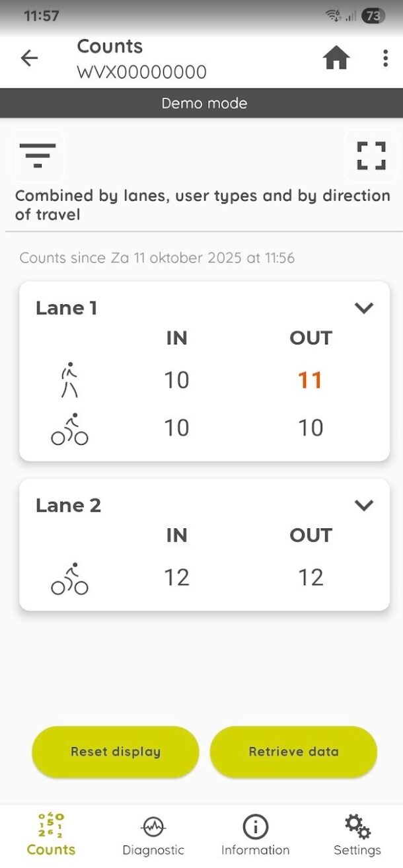Open the Settings tab

(x=357, y=835)
